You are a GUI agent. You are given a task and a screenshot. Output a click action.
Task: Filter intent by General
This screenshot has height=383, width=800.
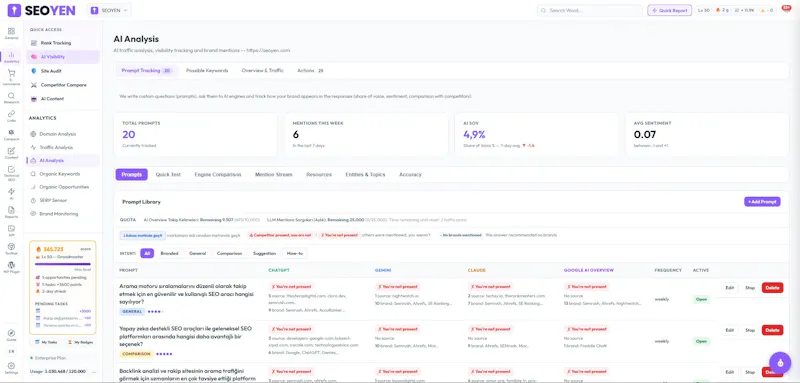pos(197,253)
